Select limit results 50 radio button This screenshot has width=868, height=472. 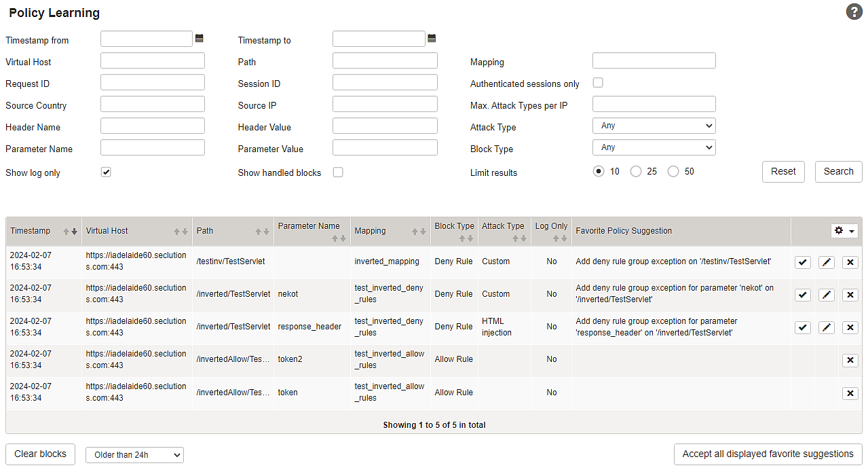tap(673, 171)
